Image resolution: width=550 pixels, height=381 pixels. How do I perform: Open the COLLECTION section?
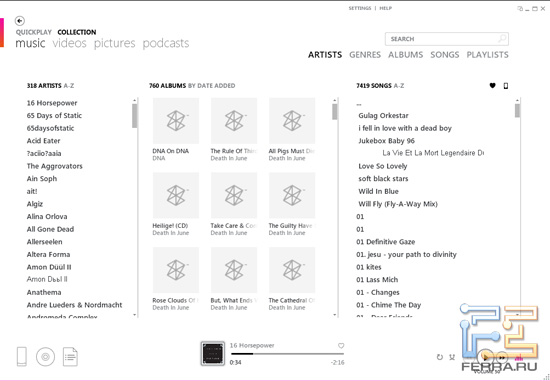pos(77,32)
